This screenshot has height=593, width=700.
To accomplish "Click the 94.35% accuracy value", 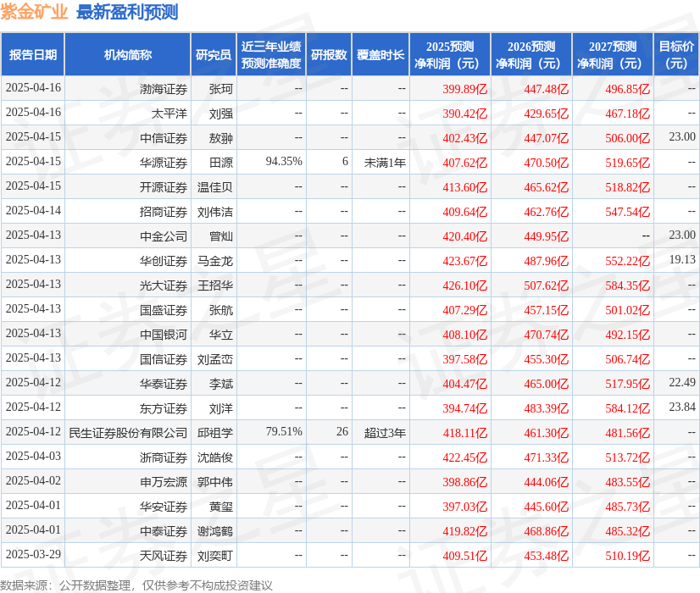I will (x=284, y=162).
